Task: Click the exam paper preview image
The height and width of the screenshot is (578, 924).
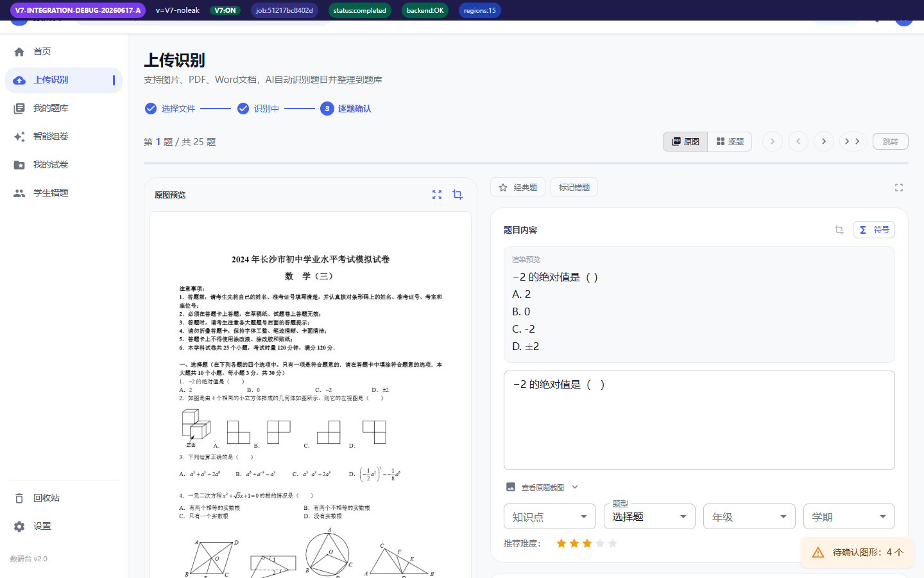Action: click(x=311, y=394)
